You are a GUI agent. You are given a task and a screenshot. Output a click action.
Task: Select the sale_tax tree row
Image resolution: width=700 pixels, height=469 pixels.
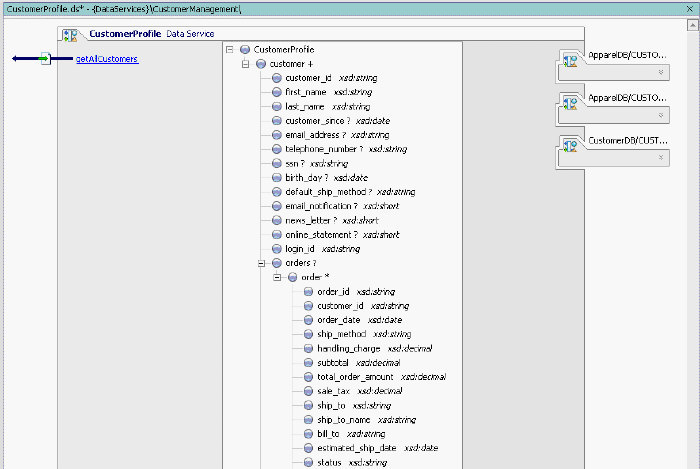coord(353,391)
